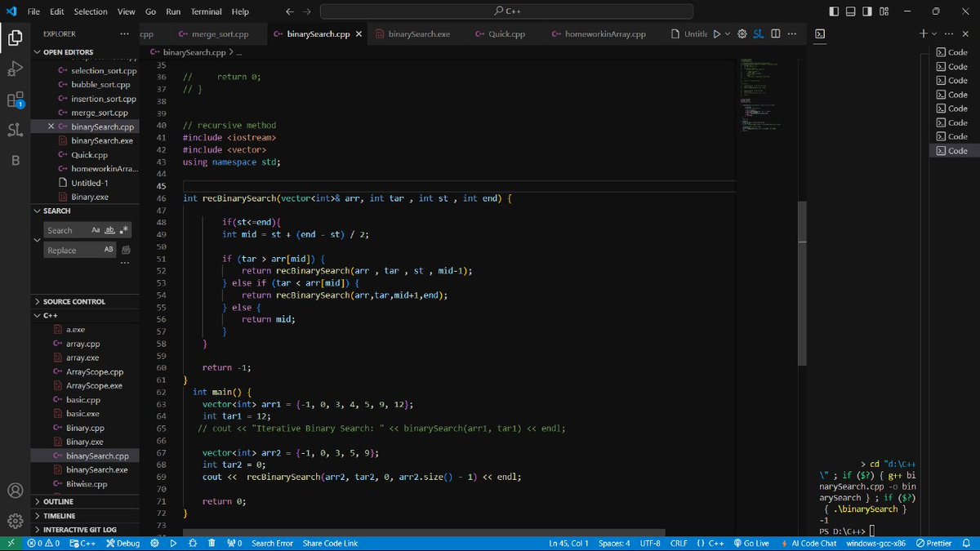
Task: Click the status bar play icon
Action: click(x=173, y=543)
